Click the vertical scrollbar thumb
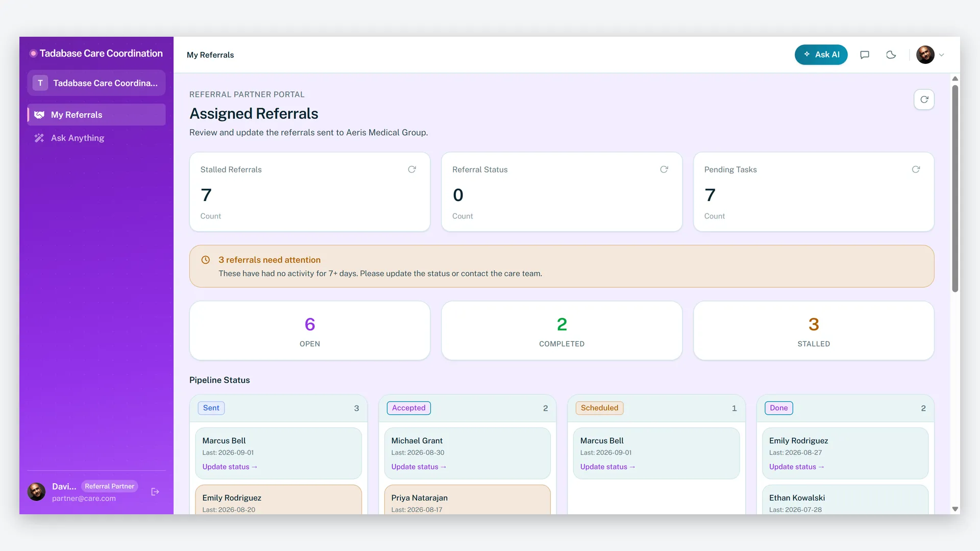Image resolution: width=980 pixels, height=551 pixels. 955,189
